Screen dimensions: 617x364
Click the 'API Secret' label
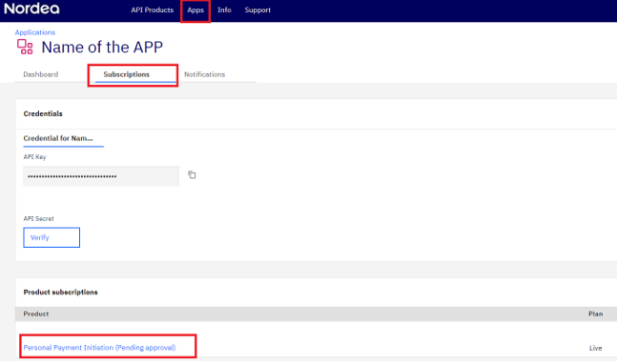coord(38,218)
